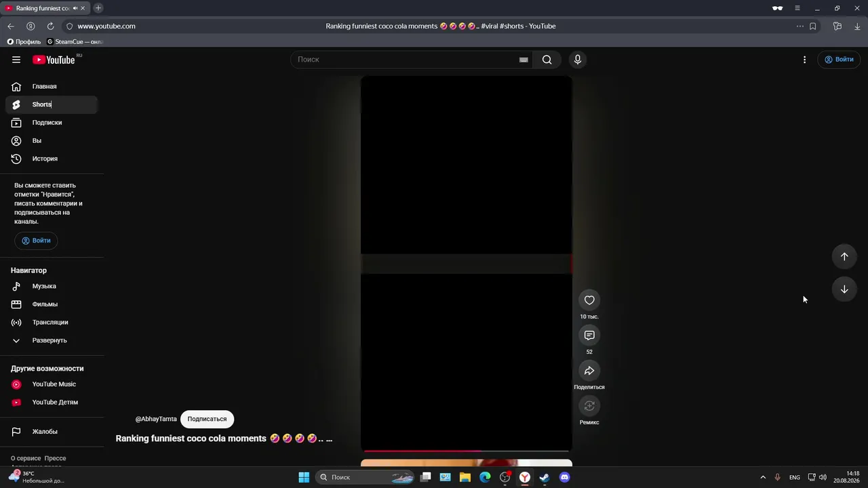Open browser downloads arrow icon

(x=857, y=26)
